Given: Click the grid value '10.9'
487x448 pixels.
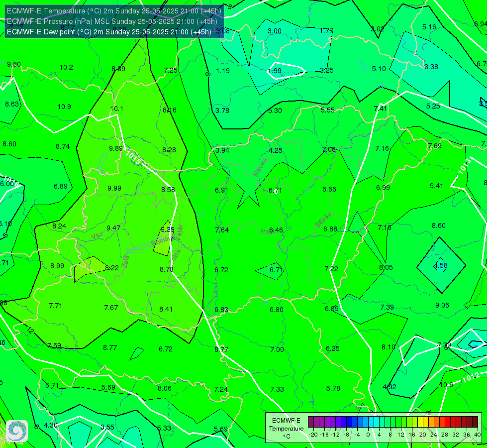Looking at the screenshot, I should click(64, 107).
